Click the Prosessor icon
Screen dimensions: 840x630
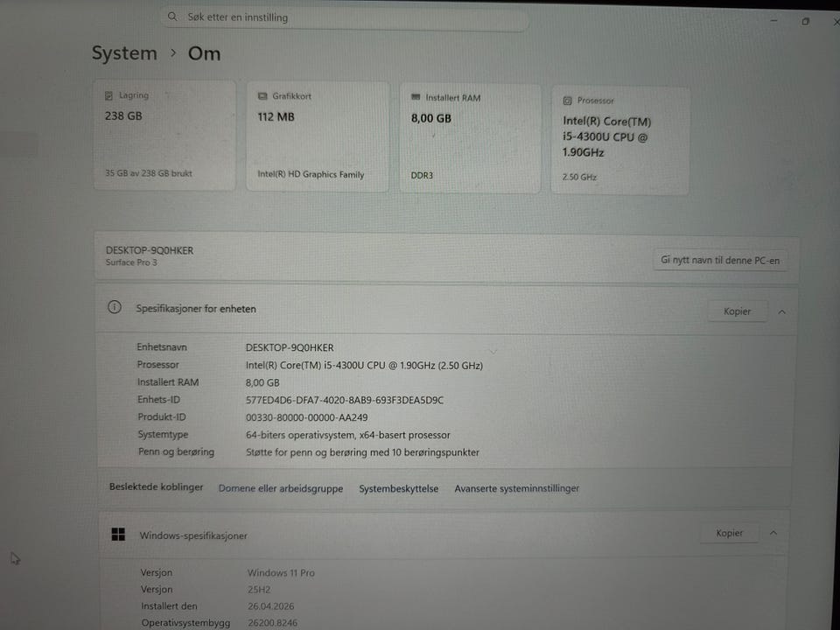click(x=567, y=101)
